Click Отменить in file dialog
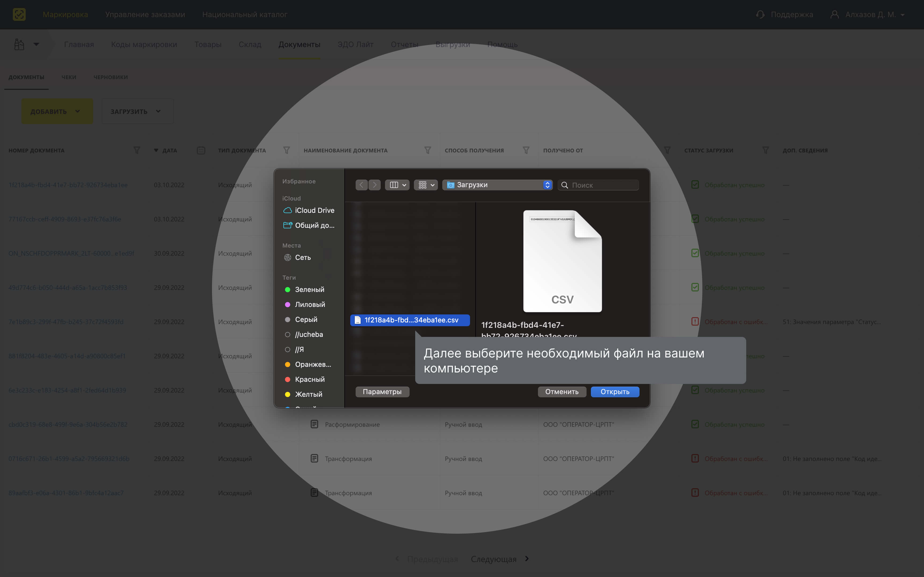924x577 pixels. pos(562,391)
